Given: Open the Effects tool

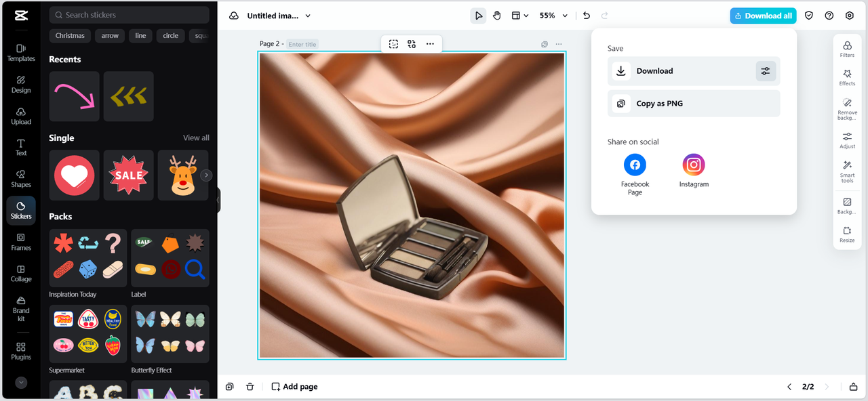Looking at the screenshot, I should (x=847, y=77).
